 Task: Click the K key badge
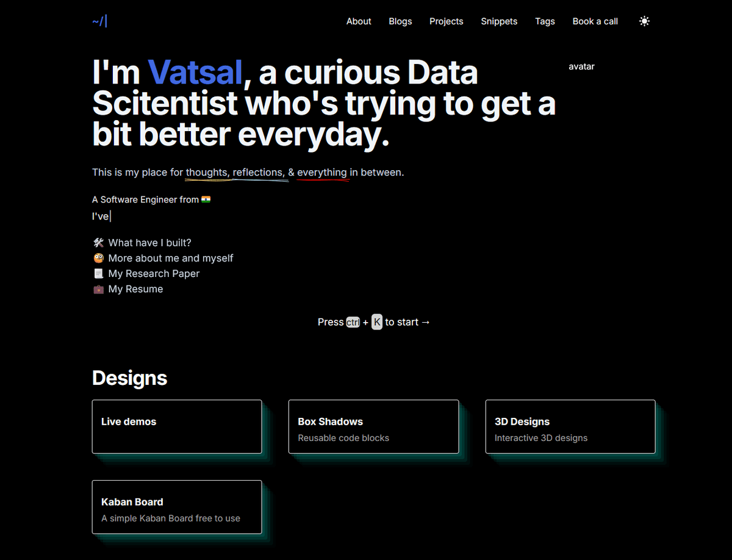tap(377, 322)
